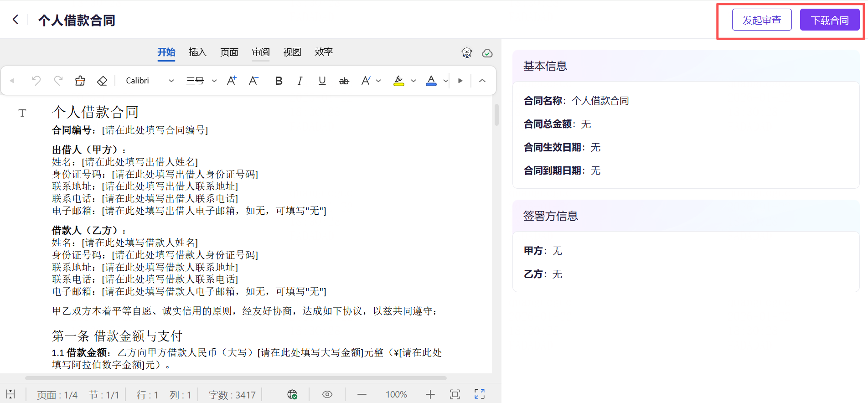Zoom in with the plus icon
Viewport: 868px width, 403px height.
click(x=430, y=394)
